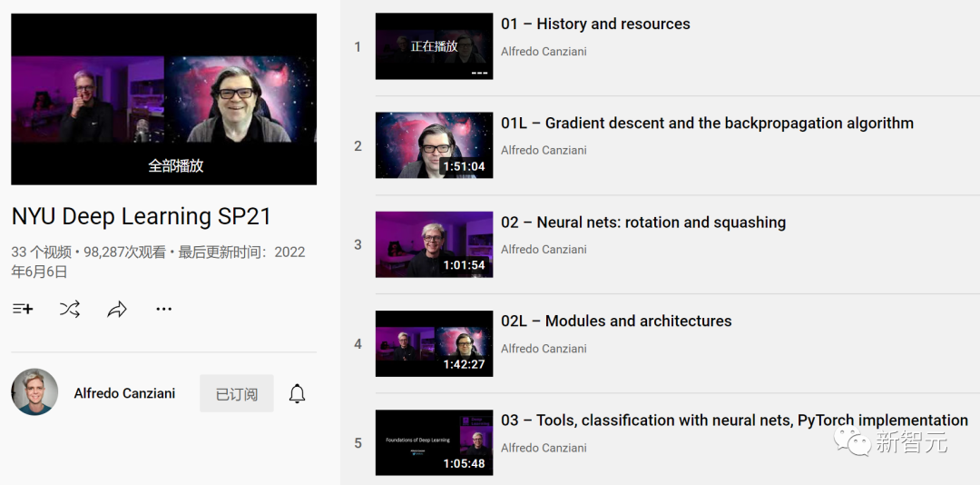The image size is (980, 485).
Task: Click index number 5 in playlist
Action: (x=358, y=443)
